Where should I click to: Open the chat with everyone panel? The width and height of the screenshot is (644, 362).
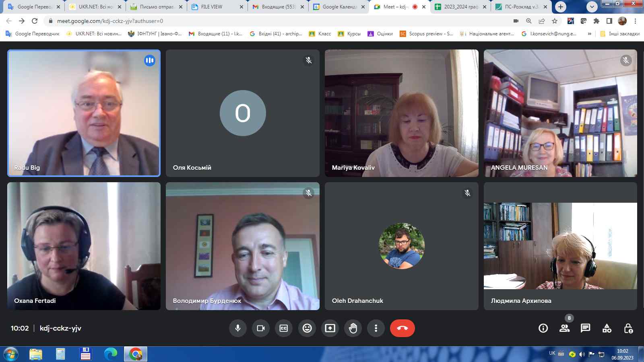(585, 328)
